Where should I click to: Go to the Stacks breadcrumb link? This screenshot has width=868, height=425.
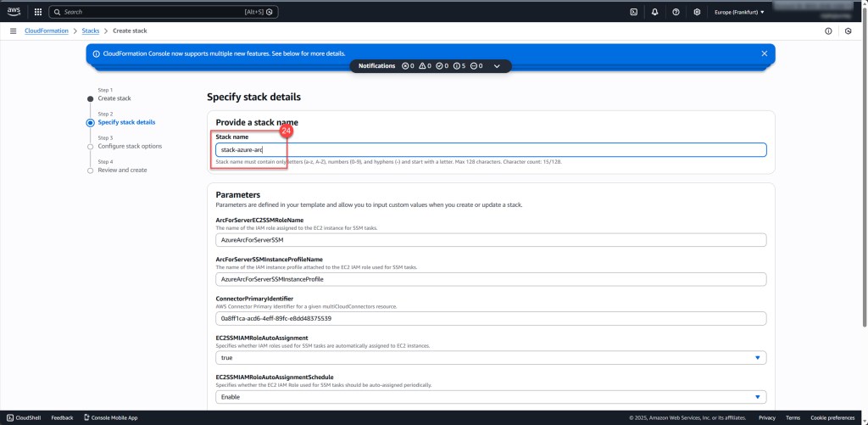tap(90, 31)
